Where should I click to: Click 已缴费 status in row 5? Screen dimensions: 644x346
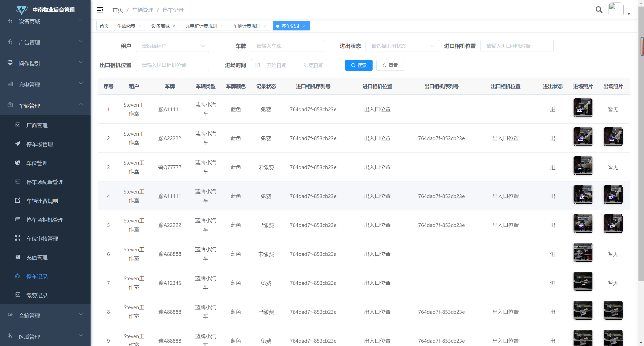(x=266, y=225)
